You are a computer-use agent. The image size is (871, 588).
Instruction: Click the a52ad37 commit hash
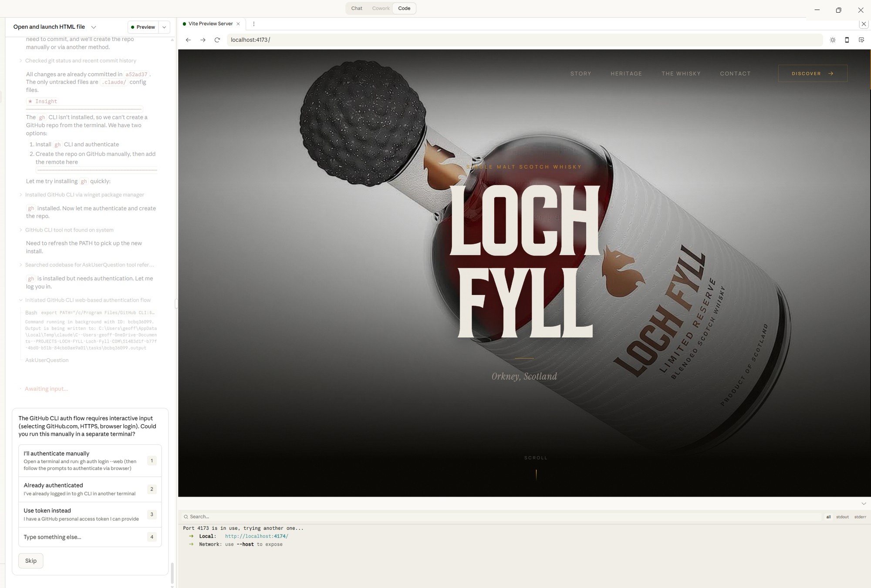click(136, 74)
